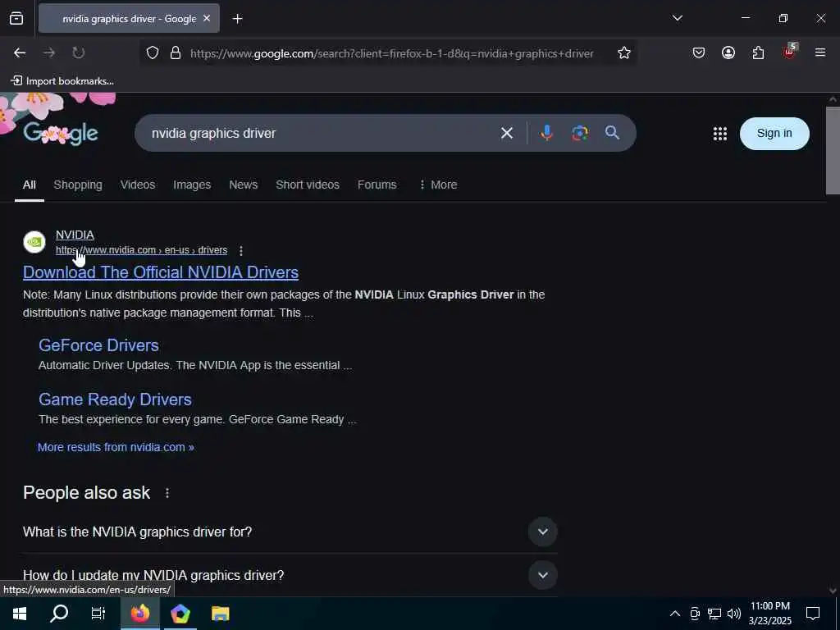Open tracking protection shield icon
Image resolution: width=840 pixels, height=630 pixels.
click(153, 52)
